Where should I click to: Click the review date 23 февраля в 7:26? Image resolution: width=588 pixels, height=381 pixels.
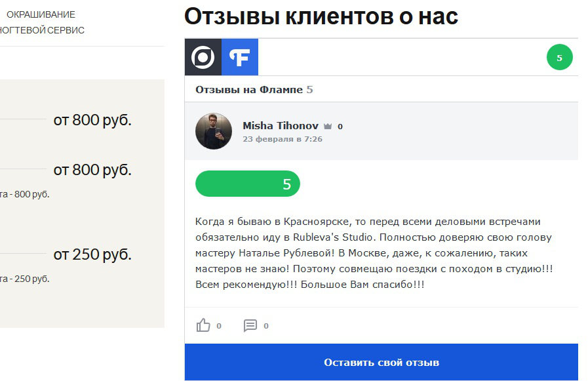point(283,139)
